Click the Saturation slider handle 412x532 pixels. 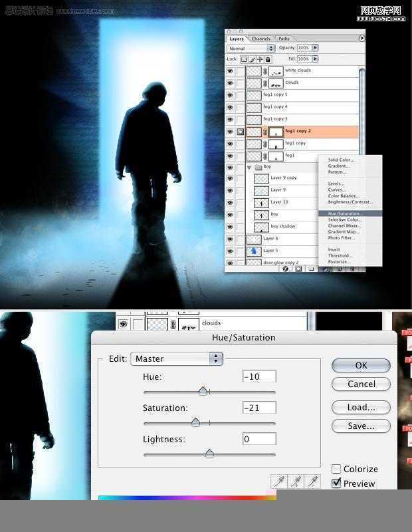pyautogui.click(x=195, y=422)
